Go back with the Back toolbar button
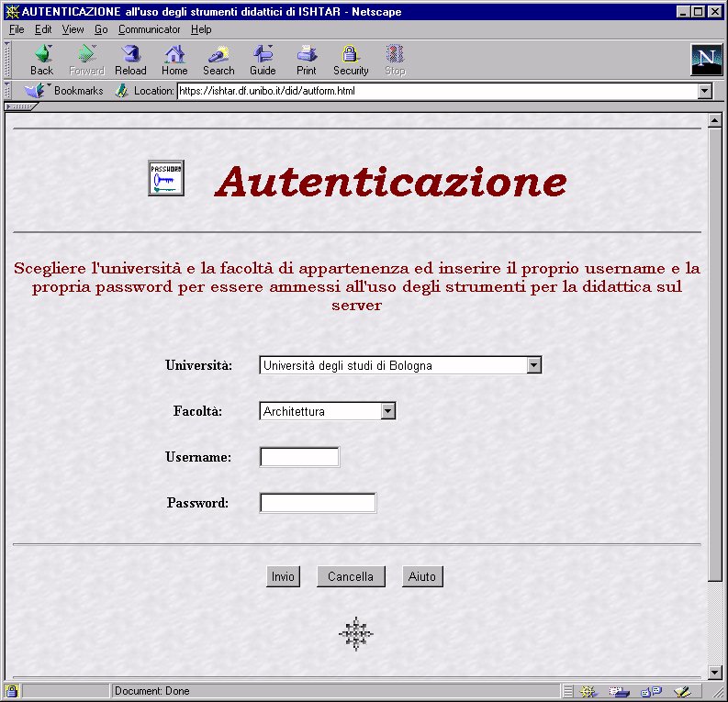 tap(42, 61)
